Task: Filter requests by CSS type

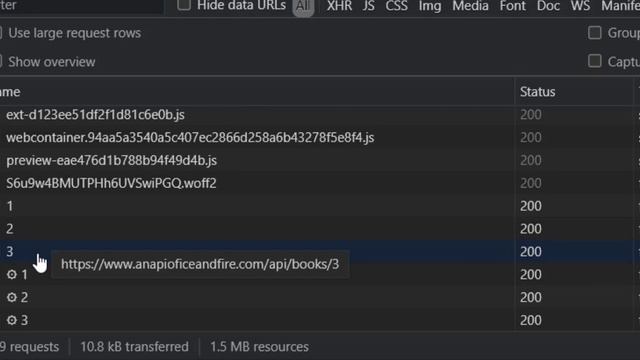Action: [x=396, y=6]
